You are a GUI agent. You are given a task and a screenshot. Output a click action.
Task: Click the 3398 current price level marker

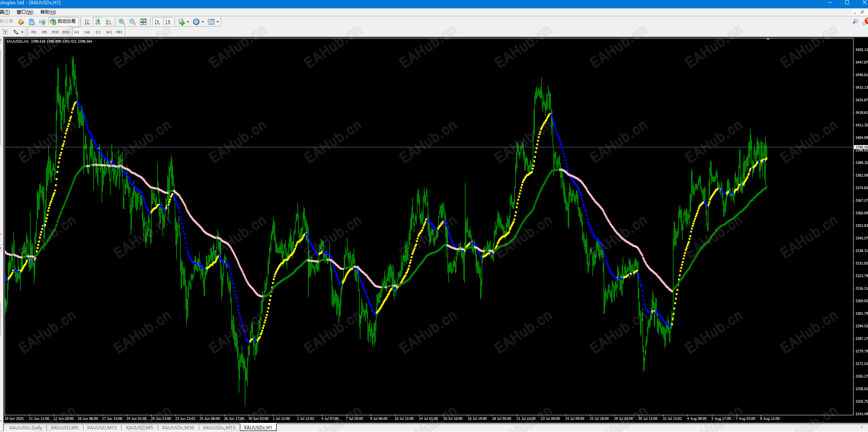click(861, 147)
